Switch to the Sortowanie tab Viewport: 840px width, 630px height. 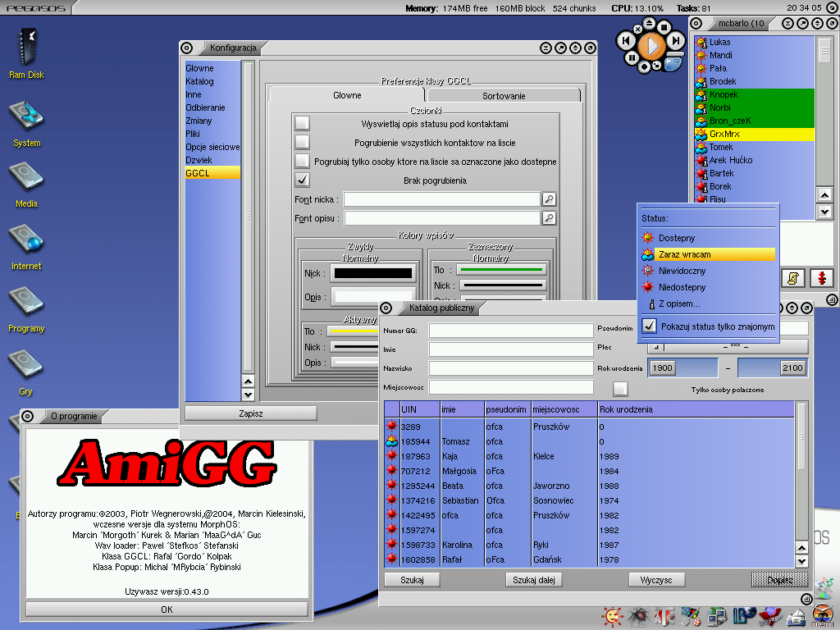point(504,96)
